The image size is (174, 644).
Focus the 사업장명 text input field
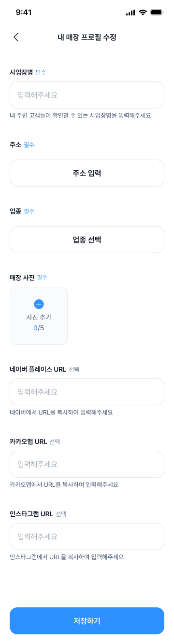tap(87, 95)
